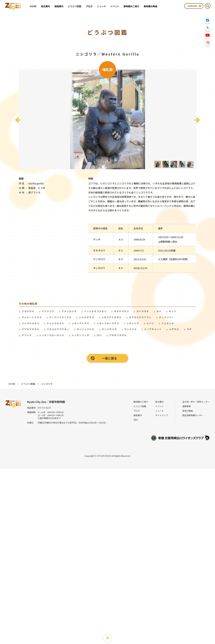Open the ケープハイラックス animal link
The image size is (215, 644).
click(59, 317)
